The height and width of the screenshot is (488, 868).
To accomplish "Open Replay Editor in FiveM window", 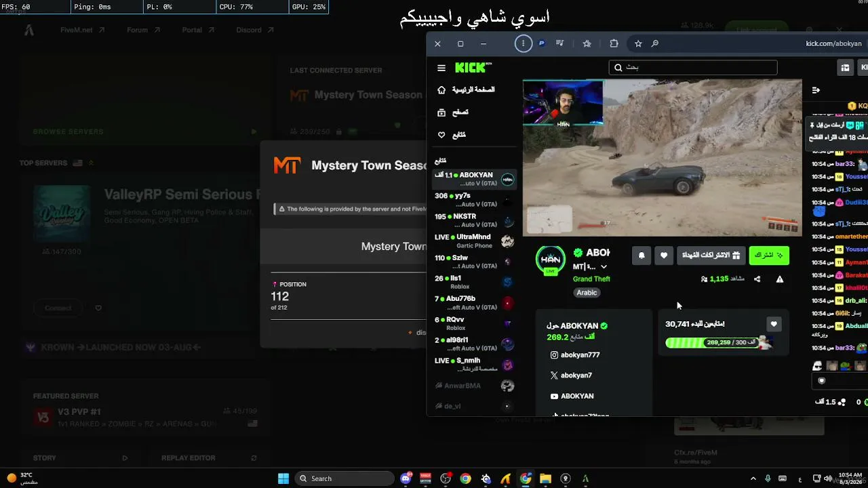I will [x=189, y=458].
